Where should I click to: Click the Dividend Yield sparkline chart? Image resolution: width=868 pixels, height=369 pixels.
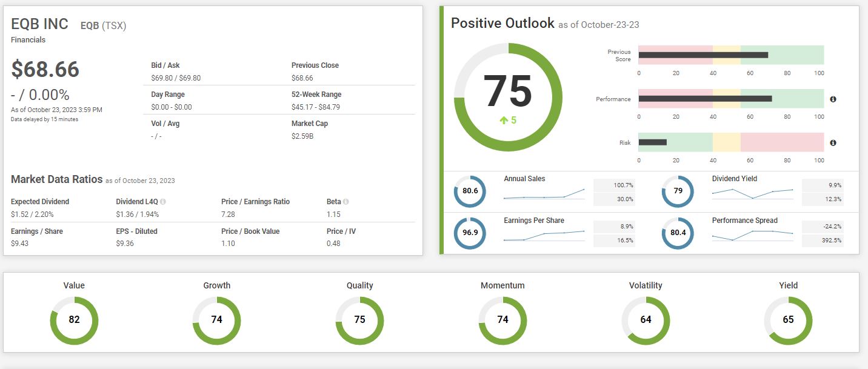pyautogui.click(x=752, y=193)
